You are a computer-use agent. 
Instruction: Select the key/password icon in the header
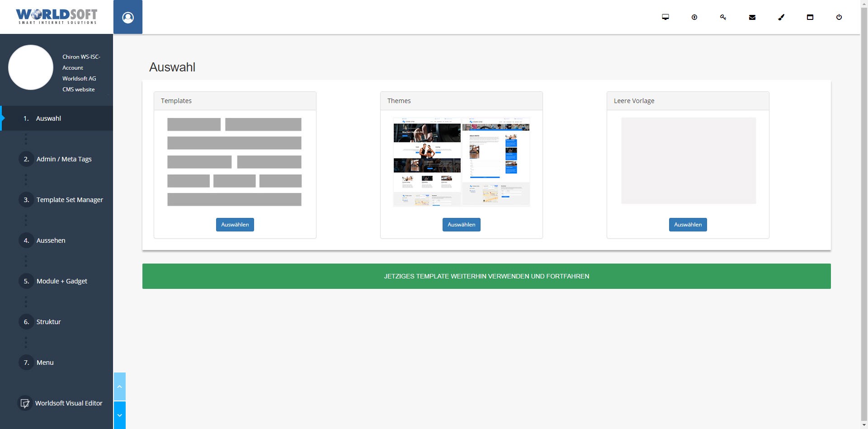(x=723, y=17)
